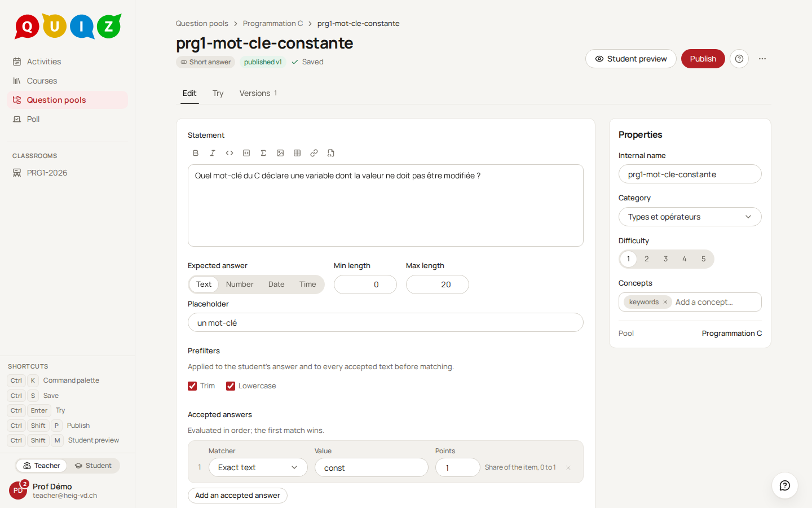
Task: Insert a table into the statement
Action: 297,153
